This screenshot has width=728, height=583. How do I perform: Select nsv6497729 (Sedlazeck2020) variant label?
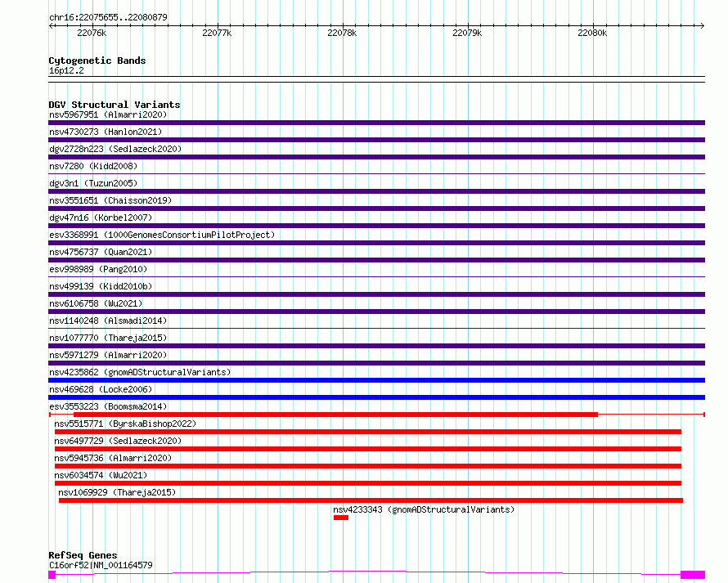tap(118, 441)
